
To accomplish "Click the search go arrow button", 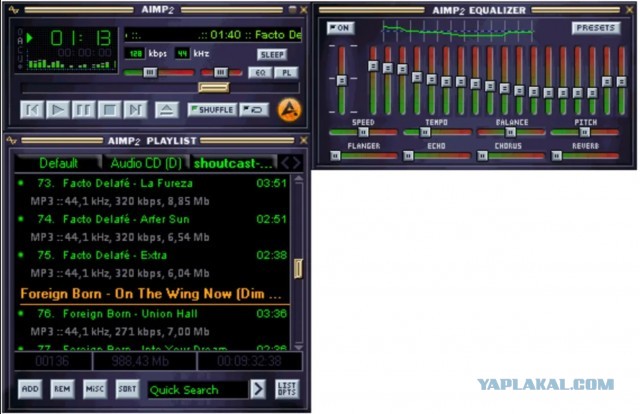I will point(258,389).
